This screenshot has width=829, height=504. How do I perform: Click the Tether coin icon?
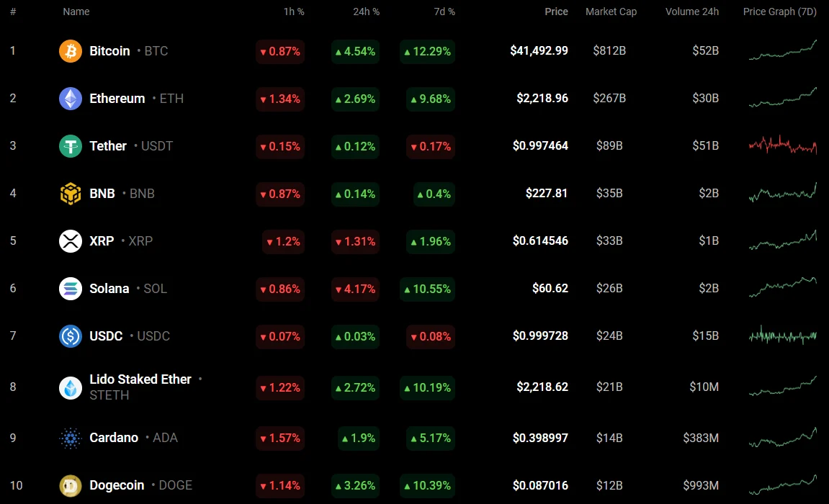pyautogui.click(x=71, y=146)
